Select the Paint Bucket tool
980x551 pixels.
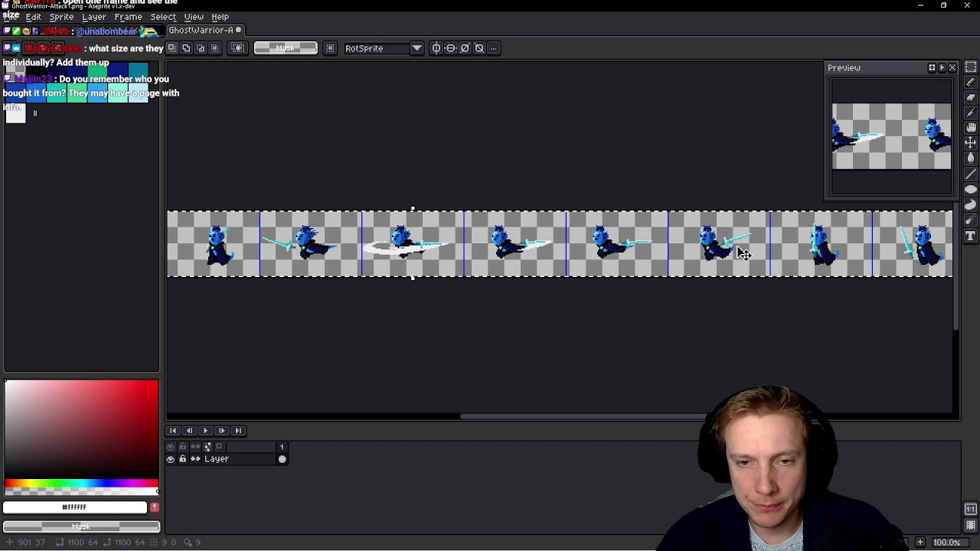coord(971,158)
